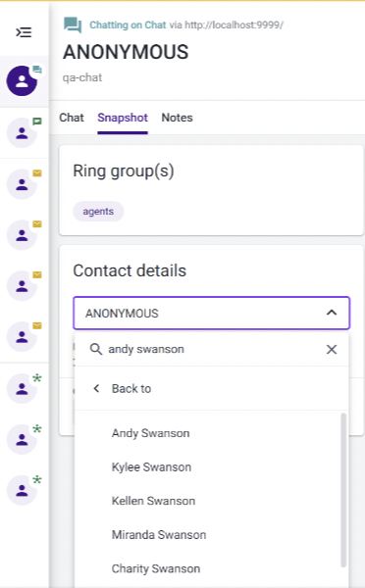Expand the sidebar menu icon

click(24, 32)
